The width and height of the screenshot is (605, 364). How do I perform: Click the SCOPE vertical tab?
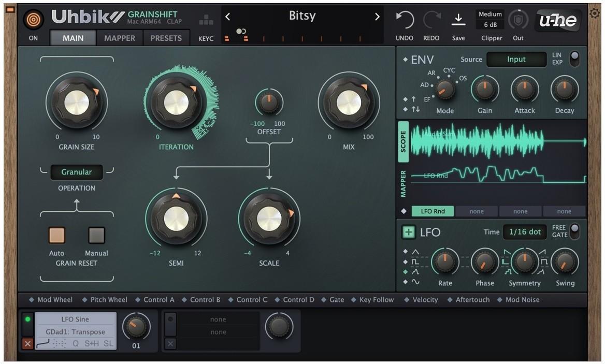point(403,141)
